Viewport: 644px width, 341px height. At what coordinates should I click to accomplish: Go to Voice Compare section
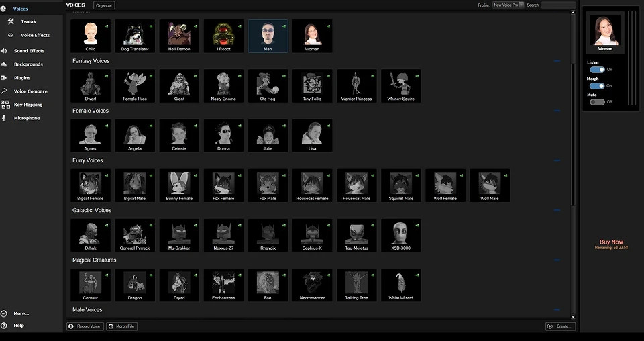point(30,91)
